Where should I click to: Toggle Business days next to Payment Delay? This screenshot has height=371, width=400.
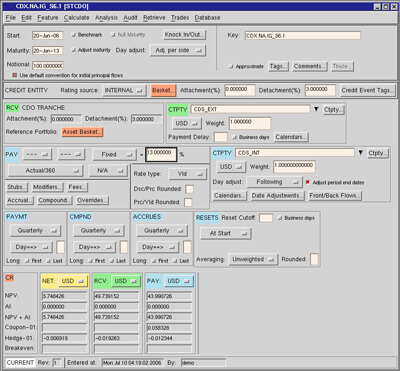pyautogui.click(x=235, y=137)
